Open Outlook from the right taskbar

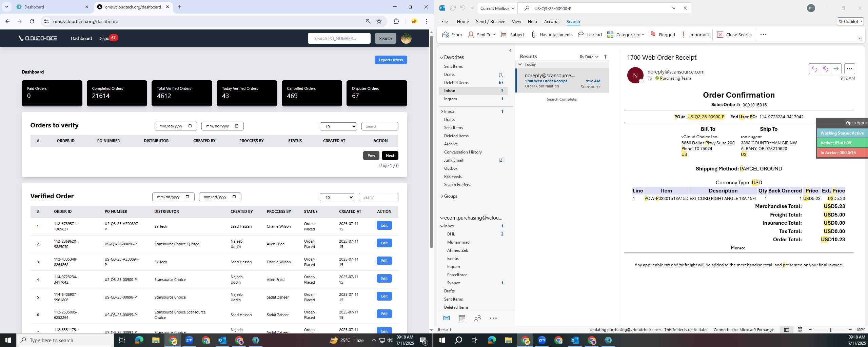click(575, 340)
